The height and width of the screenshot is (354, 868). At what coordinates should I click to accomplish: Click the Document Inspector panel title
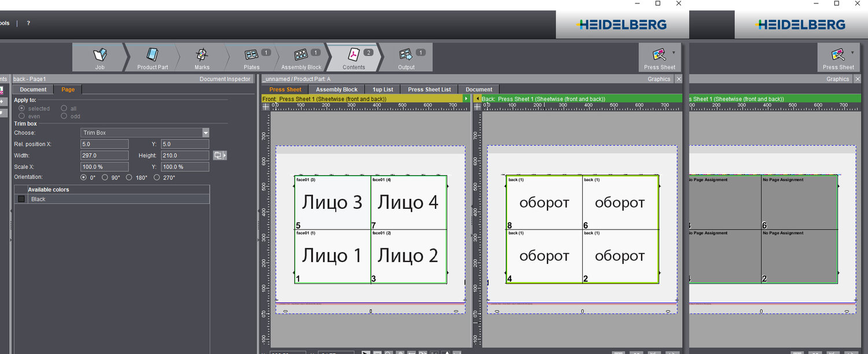(x=225, y=79)
